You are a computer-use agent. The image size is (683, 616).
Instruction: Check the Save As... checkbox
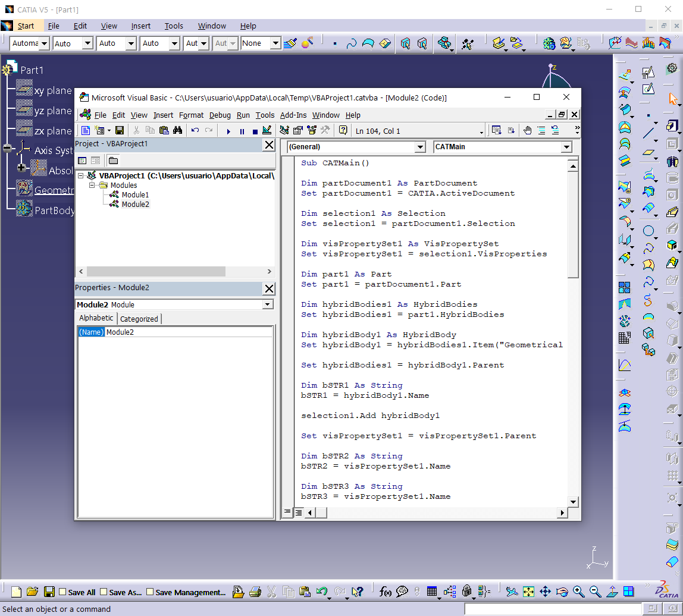(x=104, y=592)
